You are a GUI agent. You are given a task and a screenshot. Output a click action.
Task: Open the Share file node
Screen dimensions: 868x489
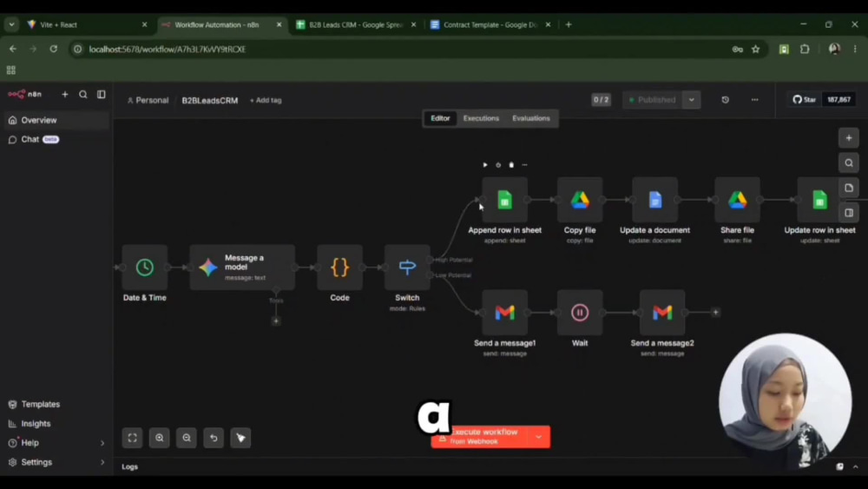(737, 200)
